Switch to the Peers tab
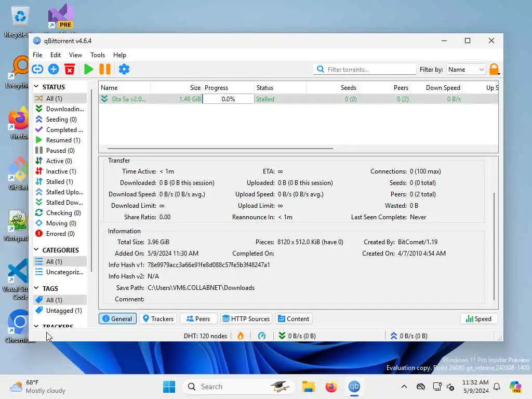Screen dimensions: 532x399 (198, 318)
